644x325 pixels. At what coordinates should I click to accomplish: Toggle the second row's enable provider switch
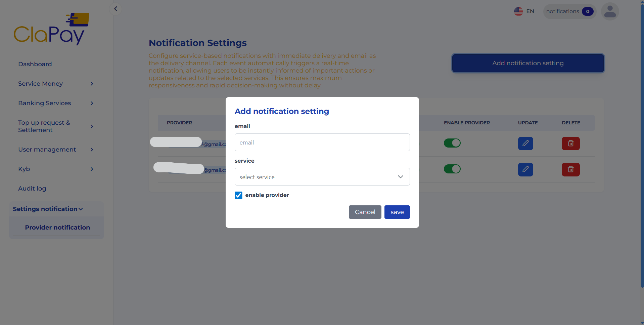click(452, 169)
